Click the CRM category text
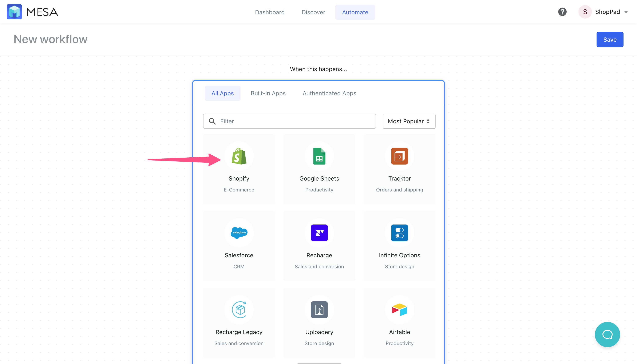Screen dimensions: 637x364 239,267
